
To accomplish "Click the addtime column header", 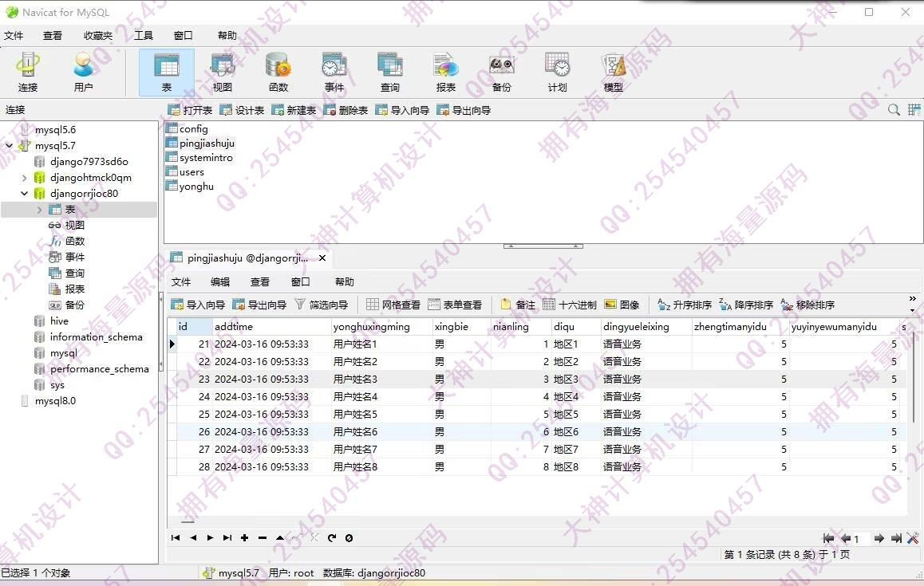I will 271,326.
